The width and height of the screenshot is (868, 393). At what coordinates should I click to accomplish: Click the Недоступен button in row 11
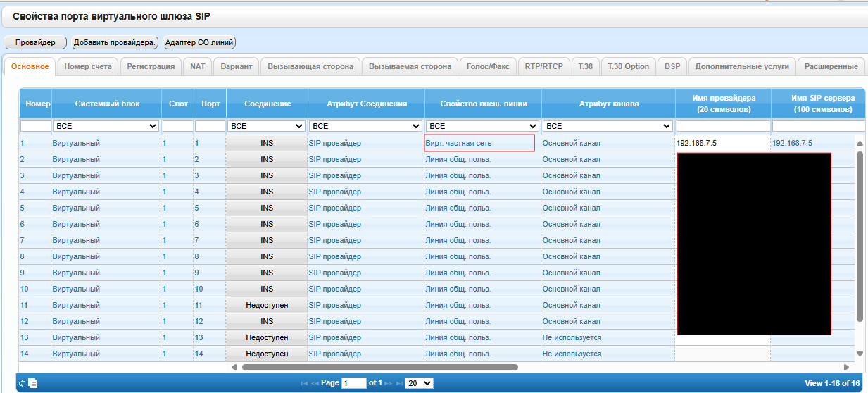[267, 305]
